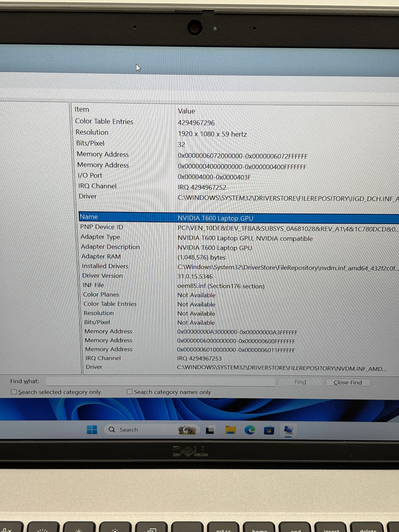Screen dimensions: 399x532
Task: Open the Windows Start menu
Action: coord(92,430)
